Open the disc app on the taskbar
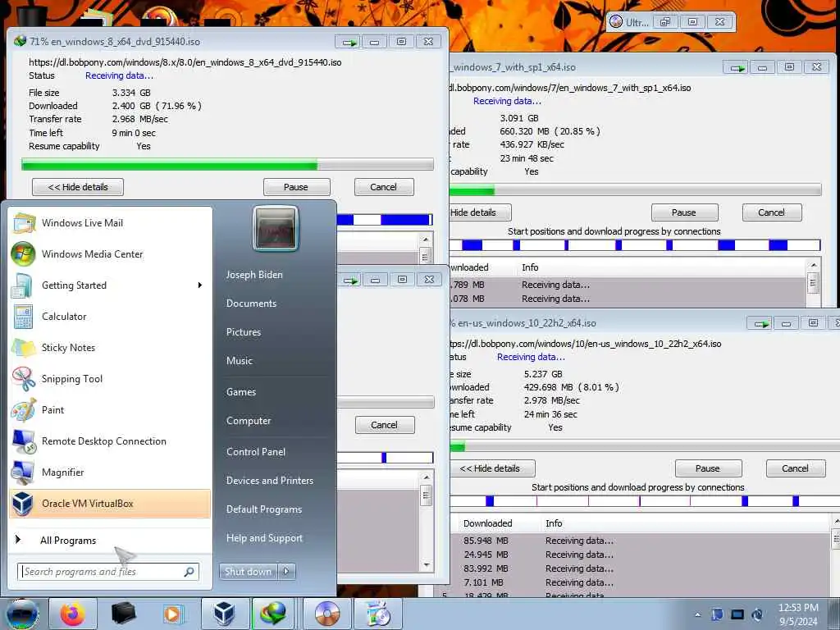This screenshot has width=840, height=630. tap(326, 614)
